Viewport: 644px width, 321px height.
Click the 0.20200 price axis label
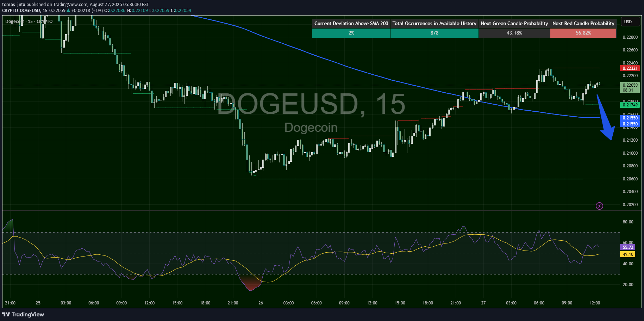(x=630, y=204)
